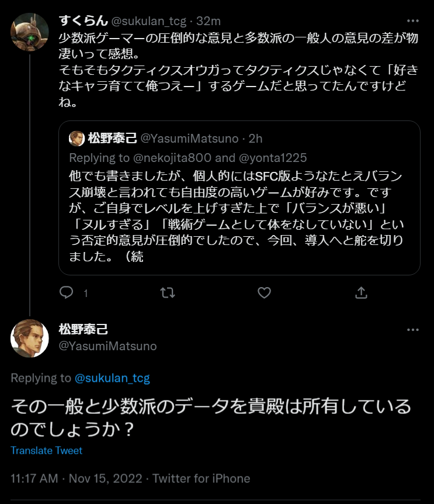Screen dimensions: 434x504
Task: Open 松野泰己 display name in reply
Action: click(x=83, y=330)
